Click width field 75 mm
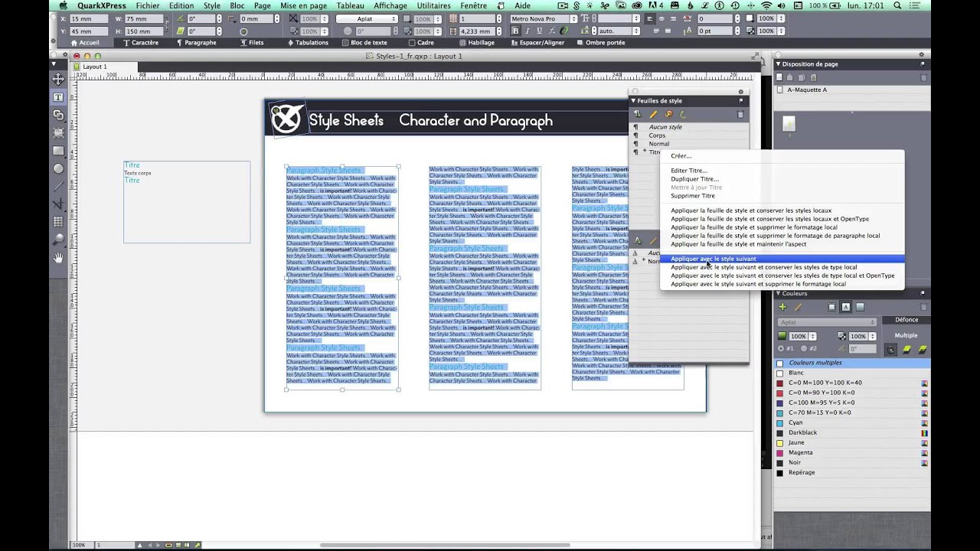The width and height of the screenshot is (980, 551). [x=143, y=19]
